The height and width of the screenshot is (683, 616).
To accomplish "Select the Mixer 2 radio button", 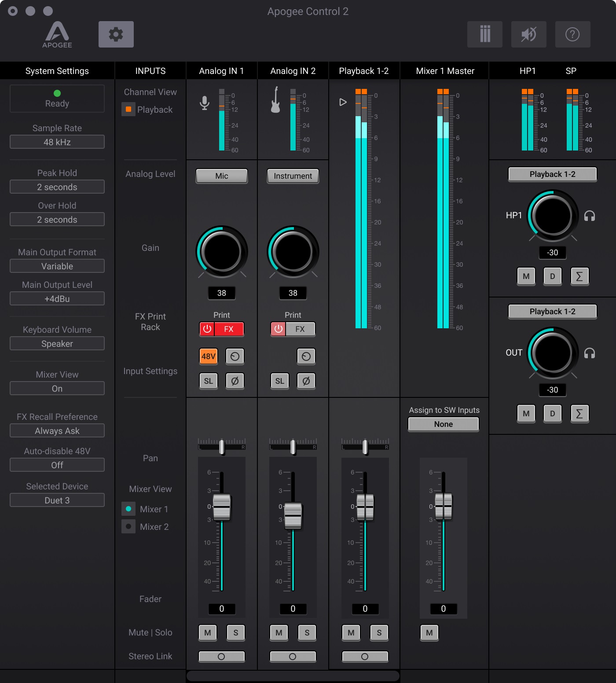I will (x=128, y=526).
